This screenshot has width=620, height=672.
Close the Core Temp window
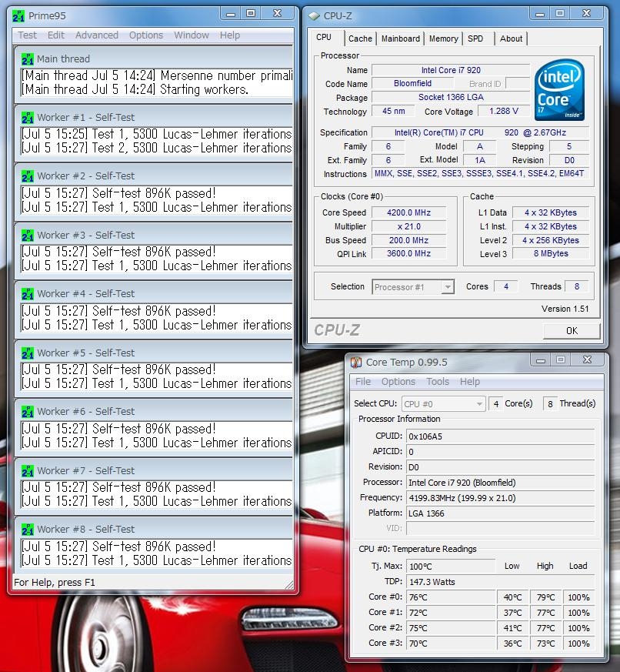587,359
